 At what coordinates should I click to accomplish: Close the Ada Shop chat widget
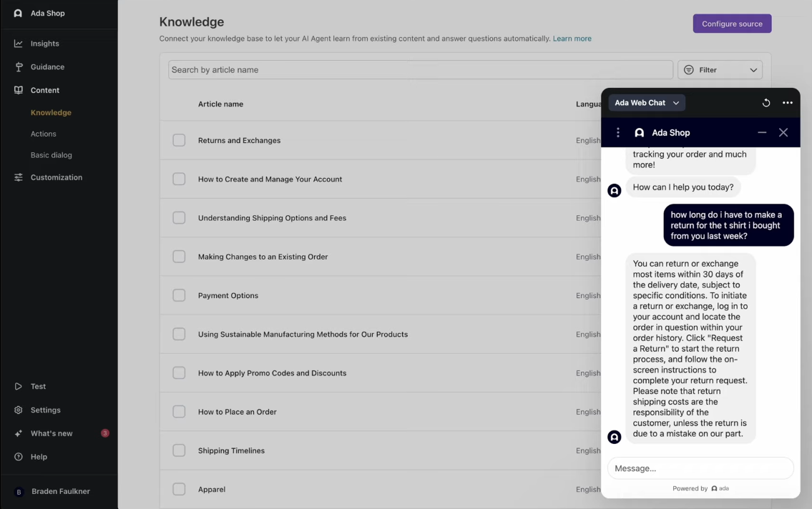click(783, 132)
